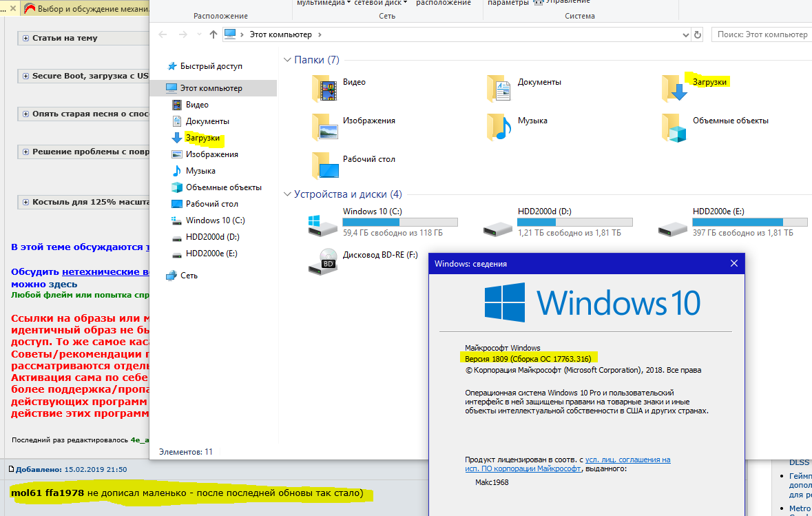Expand the Secure Boot, загрузка spoiler
This screenshot has height=516, width=812.
point(25,76)
